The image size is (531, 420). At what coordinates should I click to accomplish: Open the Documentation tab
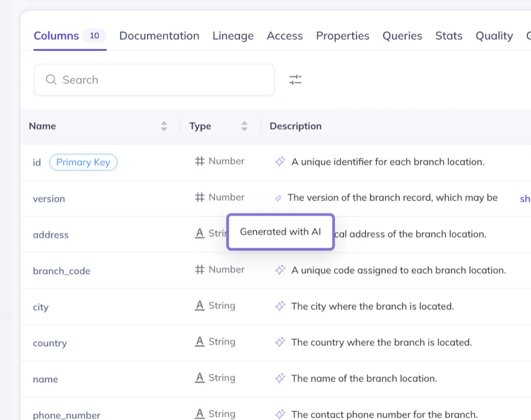coord(159,36)
